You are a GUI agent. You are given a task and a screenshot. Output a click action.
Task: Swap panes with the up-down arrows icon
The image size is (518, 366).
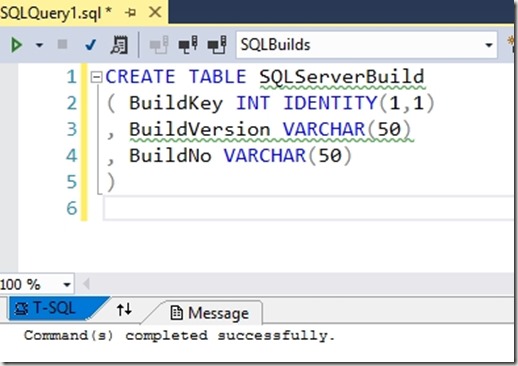coord(124,309)
